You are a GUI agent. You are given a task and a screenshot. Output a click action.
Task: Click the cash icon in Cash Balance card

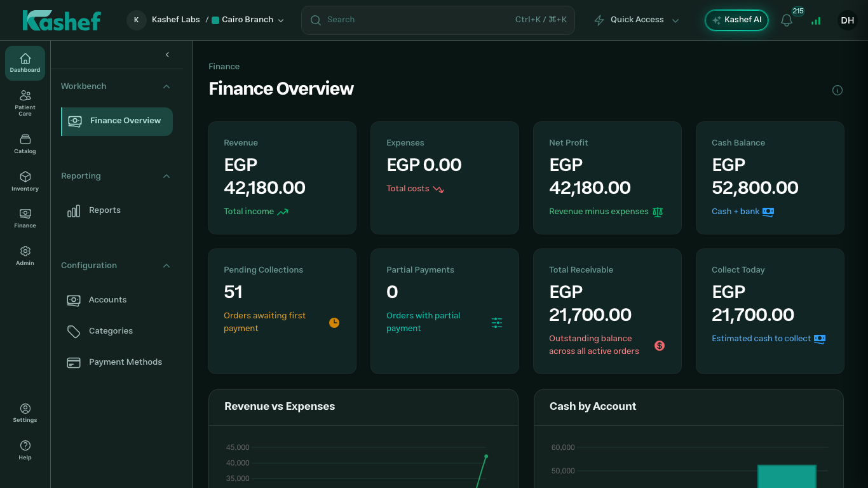pyautogui.click(x=768, y=212)
